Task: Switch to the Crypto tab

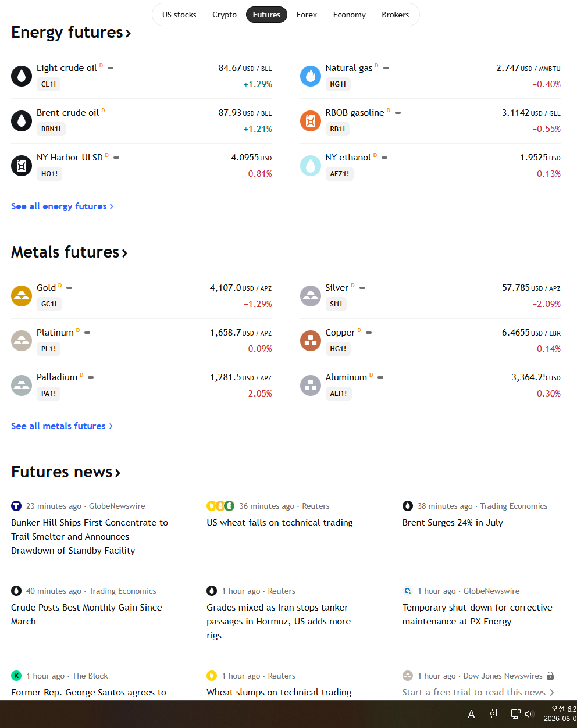Action: 225,15
